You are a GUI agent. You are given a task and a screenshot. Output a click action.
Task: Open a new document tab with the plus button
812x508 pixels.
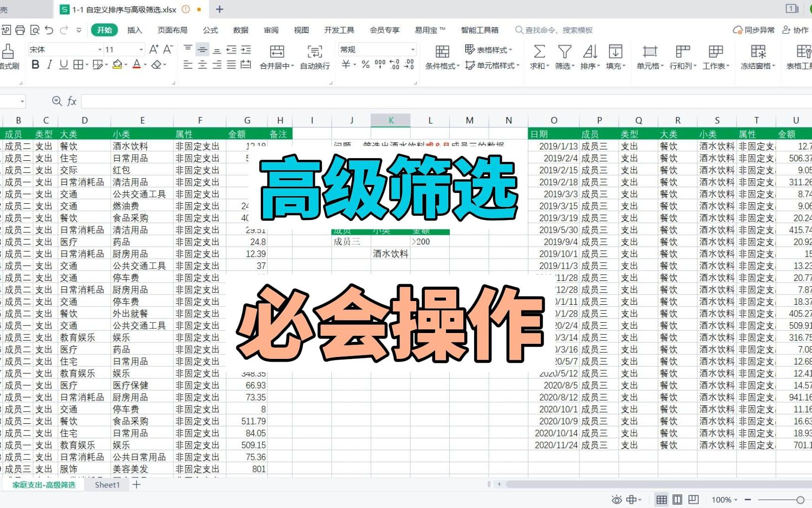pos(219,9)
